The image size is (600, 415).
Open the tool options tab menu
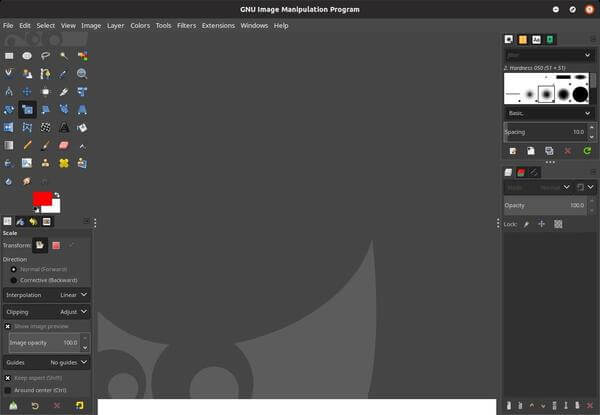pyautogui.click(x=86, y=221)
